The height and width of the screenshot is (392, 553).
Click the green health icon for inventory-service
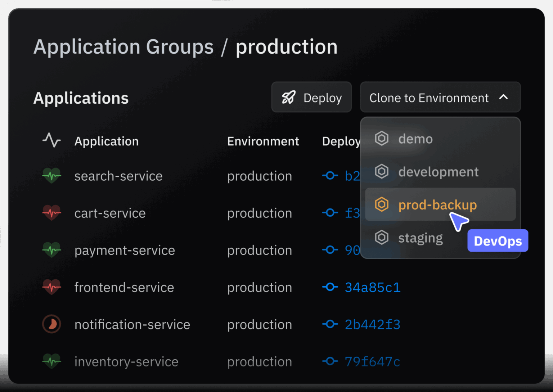pyautogui.click(x=51, y=361)
